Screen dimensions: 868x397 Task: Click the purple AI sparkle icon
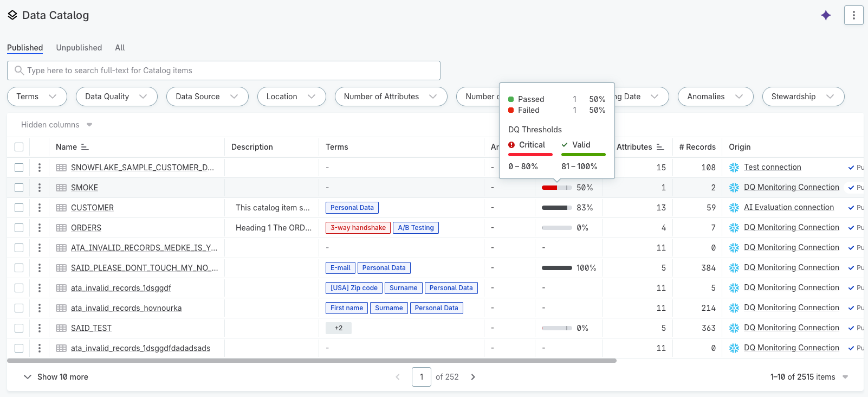pyautogui.click(x=826, y=15)
